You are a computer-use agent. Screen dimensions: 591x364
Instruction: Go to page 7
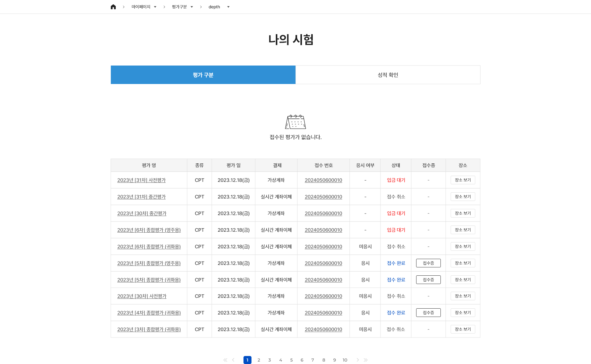coord(313,360)
